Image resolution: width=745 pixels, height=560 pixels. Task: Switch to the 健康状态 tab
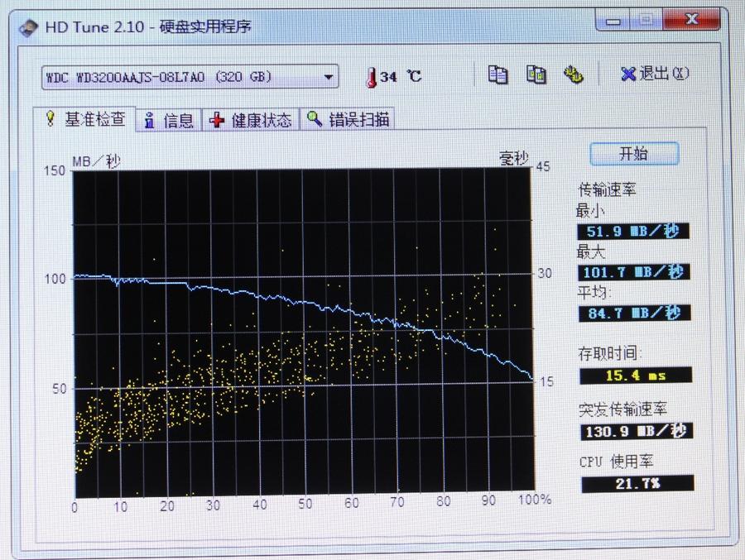pos(252,120)
